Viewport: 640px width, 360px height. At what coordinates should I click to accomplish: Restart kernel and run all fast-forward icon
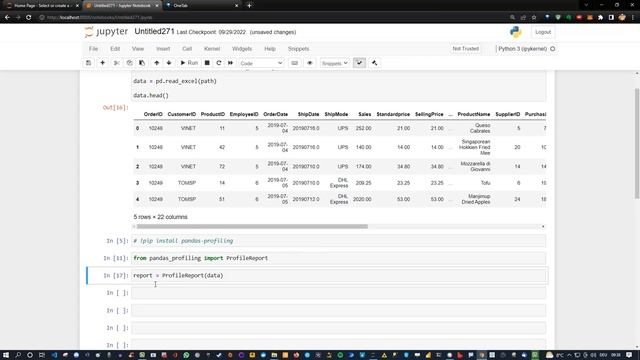(231, 63)
